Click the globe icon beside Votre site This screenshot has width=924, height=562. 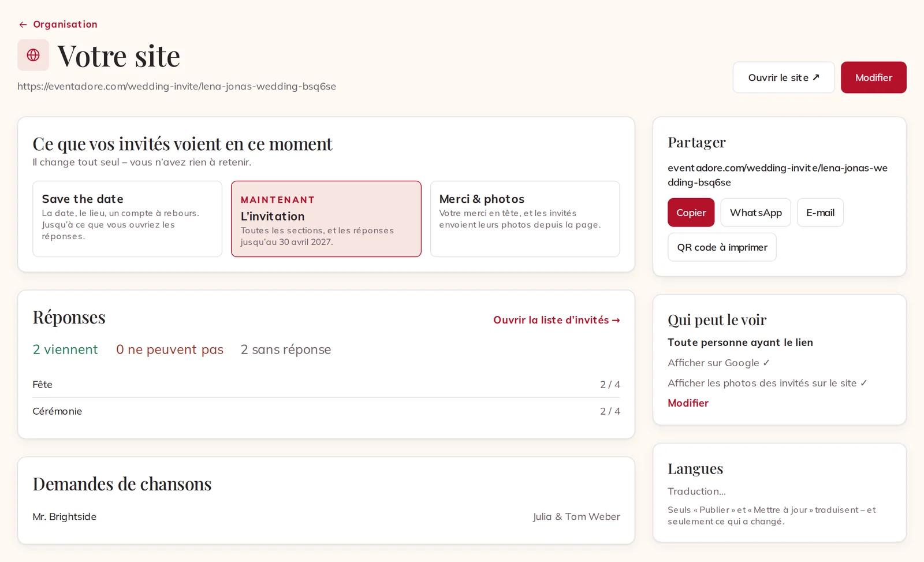pos(33,55)
